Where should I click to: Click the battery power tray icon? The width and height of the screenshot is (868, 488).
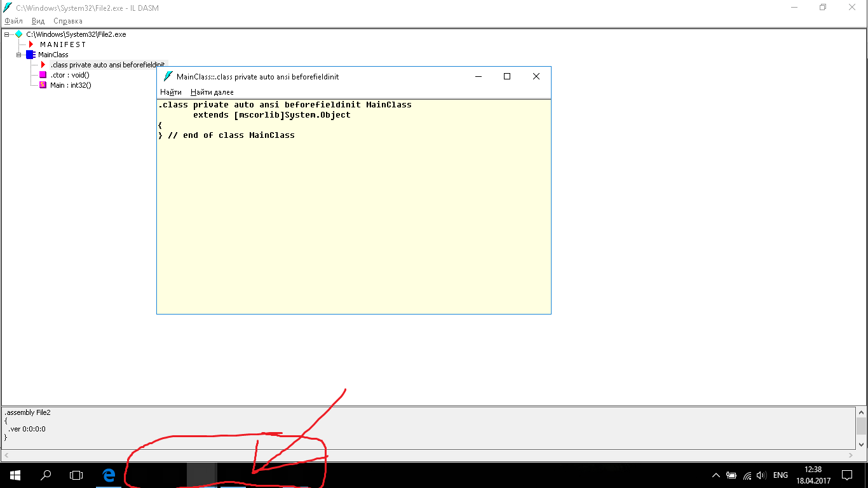731,475
